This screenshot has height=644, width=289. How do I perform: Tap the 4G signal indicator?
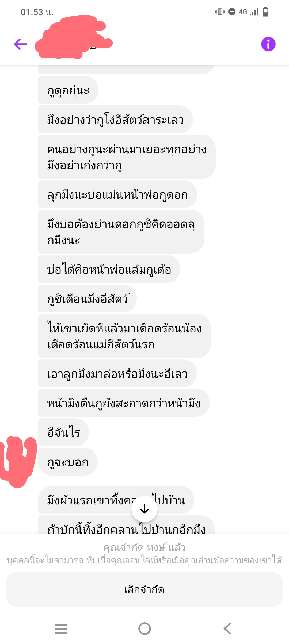tap(248, 12)
